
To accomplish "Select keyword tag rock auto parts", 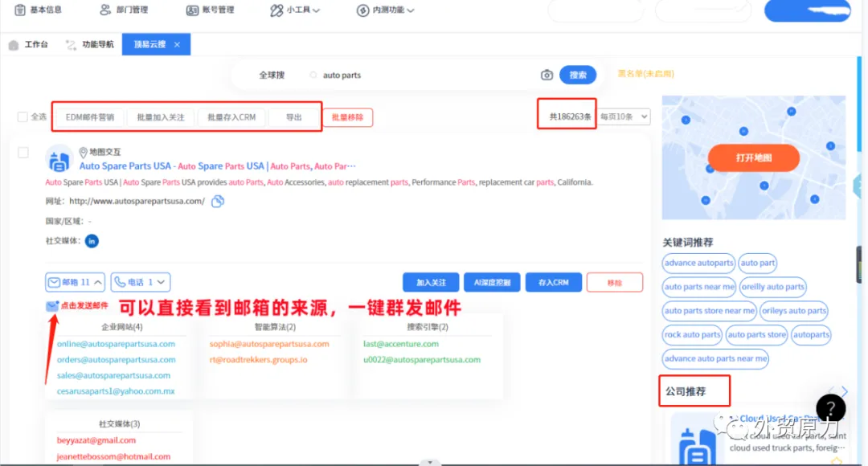I will (x=692, y=334).
